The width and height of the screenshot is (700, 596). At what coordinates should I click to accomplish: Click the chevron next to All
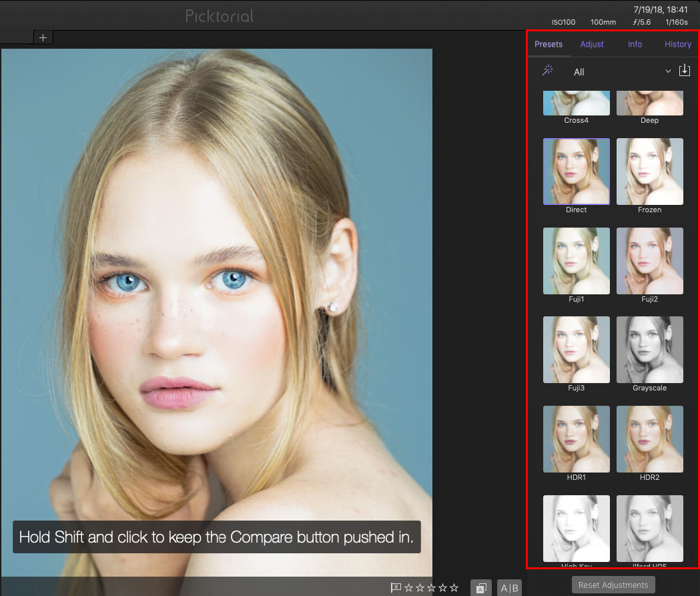tap(667, 71)
